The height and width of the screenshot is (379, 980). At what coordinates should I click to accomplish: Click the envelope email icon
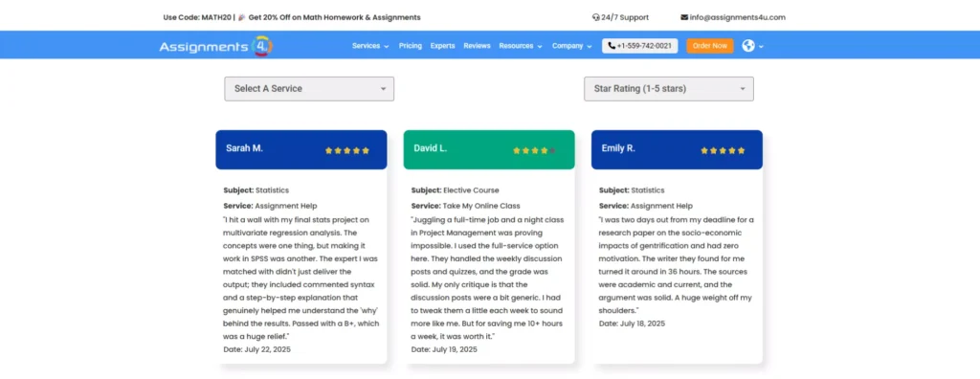click(x=684, y=17)
